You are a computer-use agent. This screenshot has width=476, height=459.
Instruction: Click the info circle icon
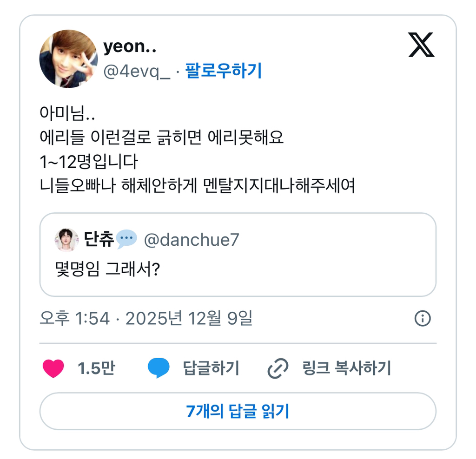[422, 318]
